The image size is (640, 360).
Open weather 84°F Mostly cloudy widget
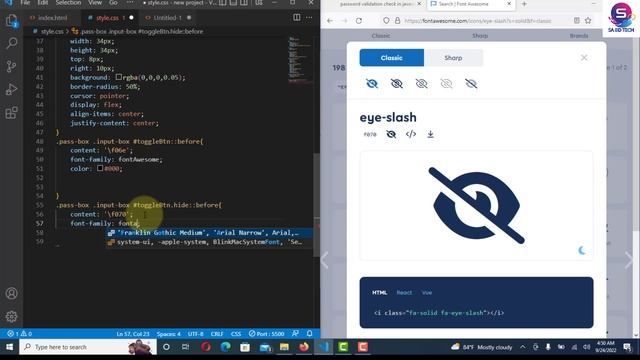coord(482,347)
